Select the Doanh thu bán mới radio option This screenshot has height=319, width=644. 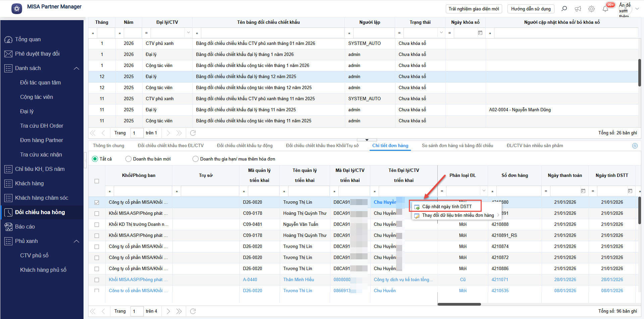128,159
